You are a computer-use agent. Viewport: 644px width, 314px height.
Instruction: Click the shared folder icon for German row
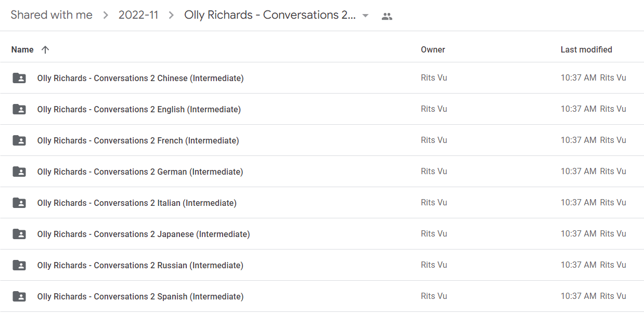[x=19, y=172]
